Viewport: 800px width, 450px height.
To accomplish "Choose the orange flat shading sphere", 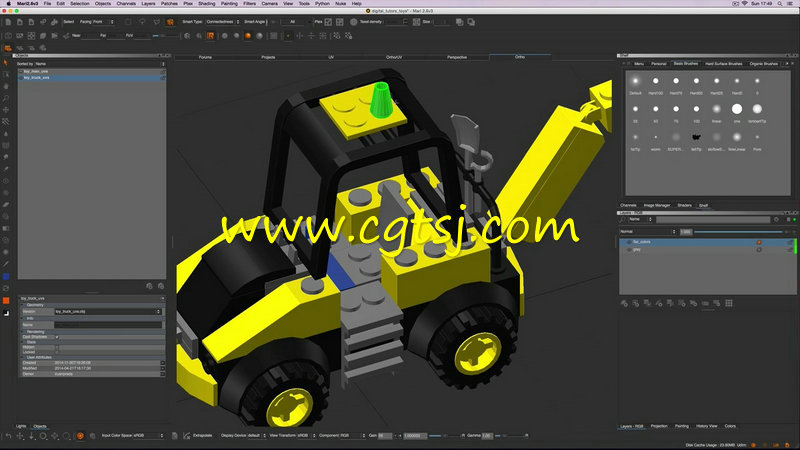I will pos(248,36).
